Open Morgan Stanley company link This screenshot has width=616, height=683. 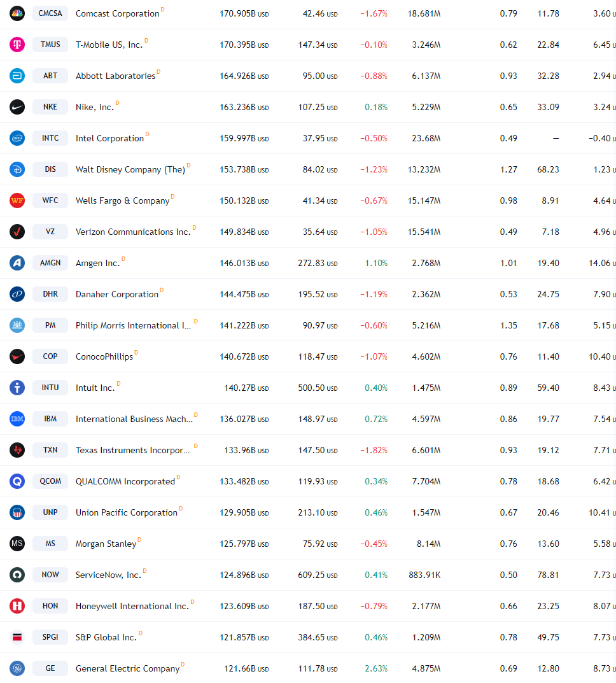pos(106,544)
